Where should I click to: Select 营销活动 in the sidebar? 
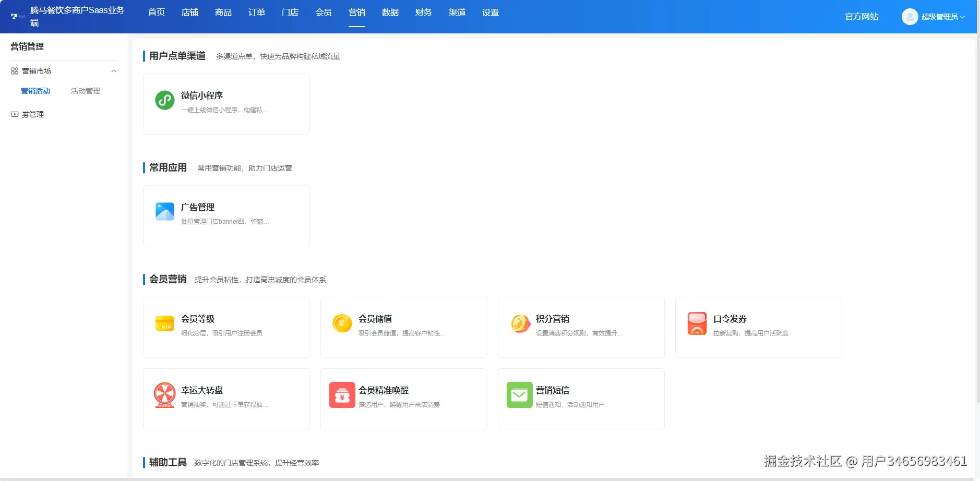pyautogui.click(x=35, y=91)
